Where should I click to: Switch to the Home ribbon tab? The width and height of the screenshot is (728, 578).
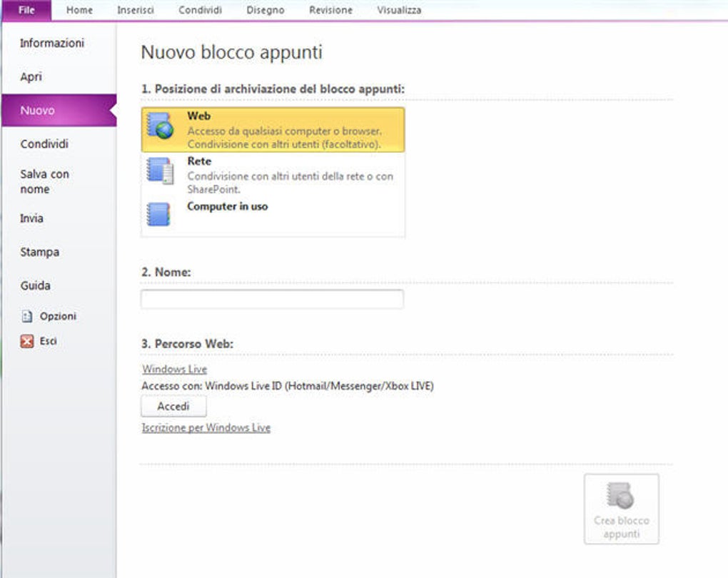(79, 10)
